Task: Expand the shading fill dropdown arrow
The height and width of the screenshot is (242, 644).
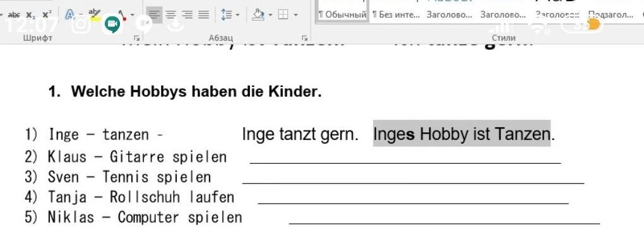Action: tap(270, 15)
